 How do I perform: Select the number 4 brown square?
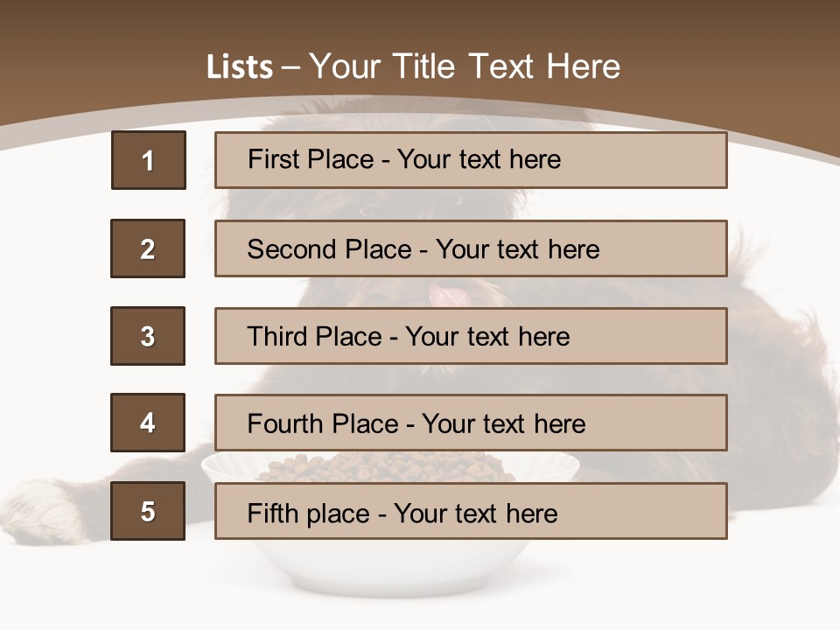[x=148, y=423]
